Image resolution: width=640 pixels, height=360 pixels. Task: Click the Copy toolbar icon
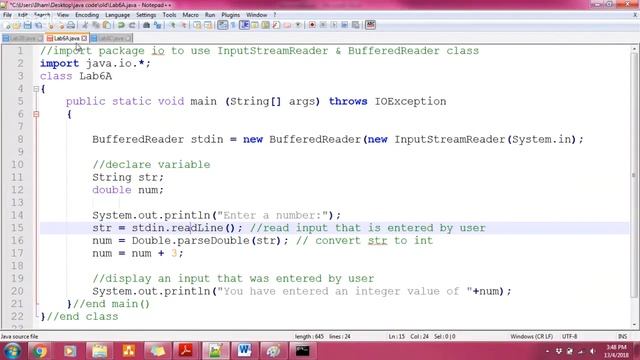(96, 25)
